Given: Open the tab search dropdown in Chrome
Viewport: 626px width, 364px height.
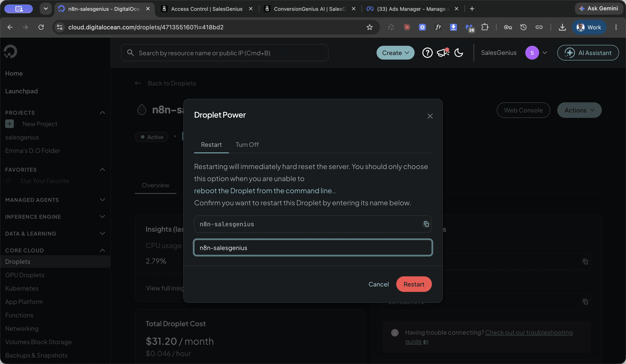Looking at the screenshot, I should click(x=46, y=9).
